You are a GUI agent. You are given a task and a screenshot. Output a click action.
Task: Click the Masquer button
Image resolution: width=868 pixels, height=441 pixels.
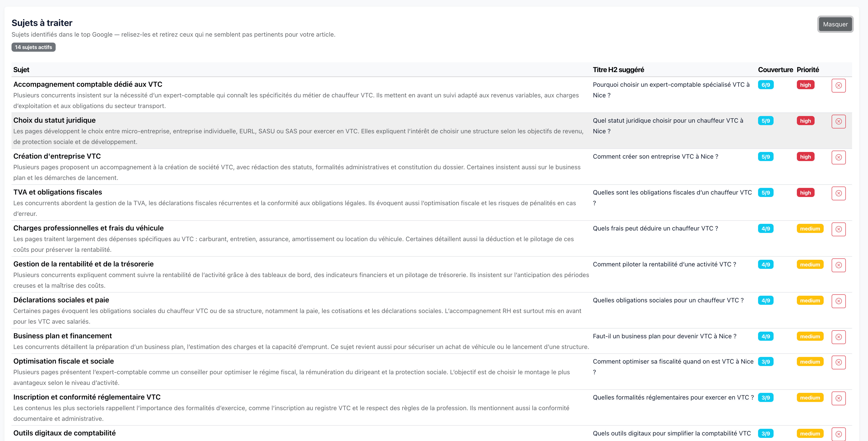(x=835, y=24)
